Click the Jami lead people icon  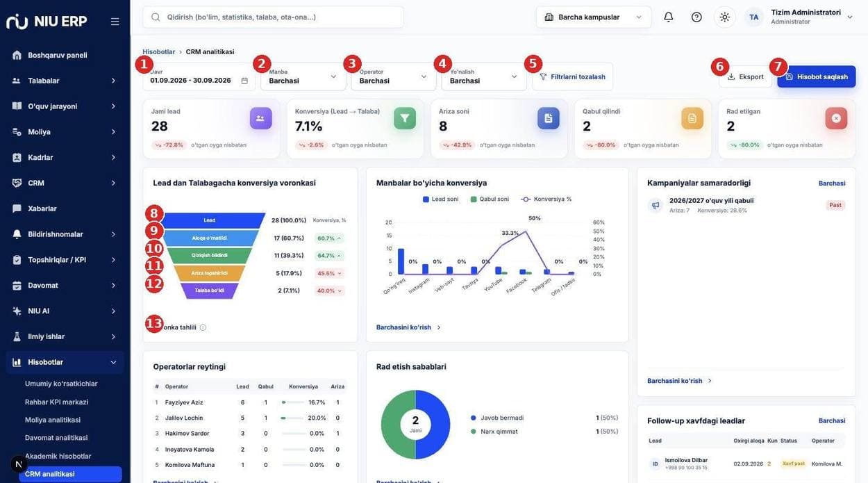pyautogui.click(x=260, y=118)
